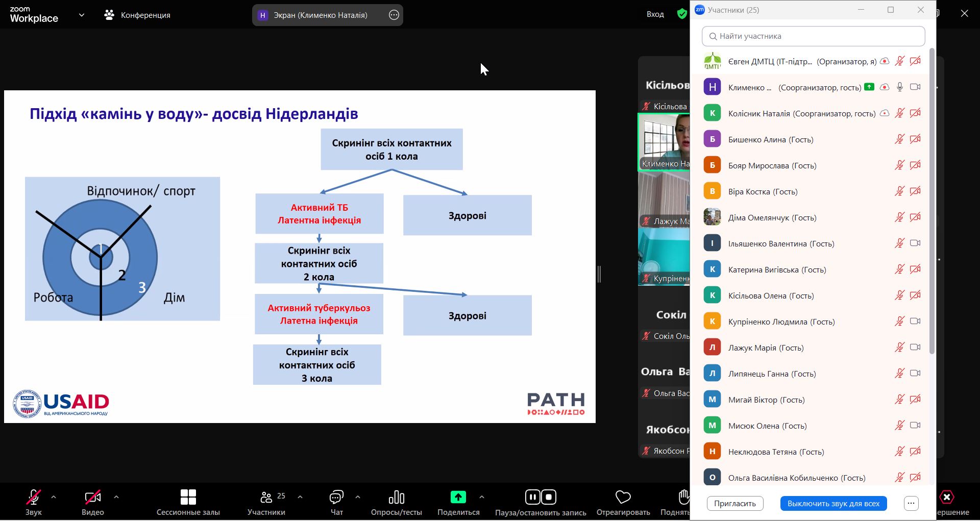Viewport: 980px width, 521px height.
Task: Select the Экран (Клименко Наталія) tab
Action: [320, 15]
